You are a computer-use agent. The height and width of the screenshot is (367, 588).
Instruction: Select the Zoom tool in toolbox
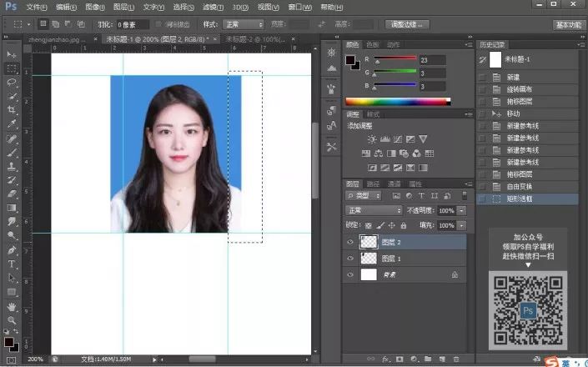(x=12, y=320)
